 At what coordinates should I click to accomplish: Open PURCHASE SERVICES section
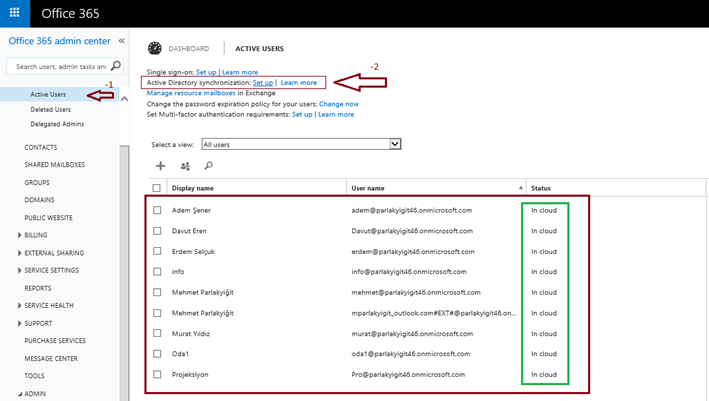tap(55, 340)
